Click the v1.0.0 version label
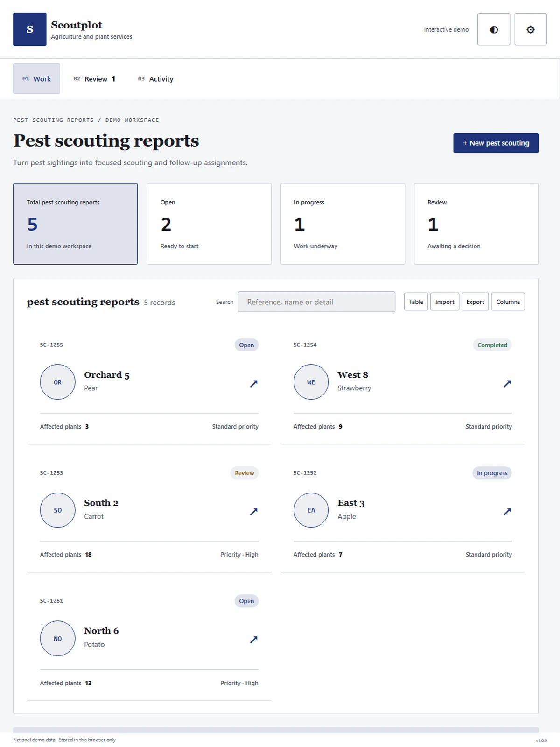 [541, 740]
